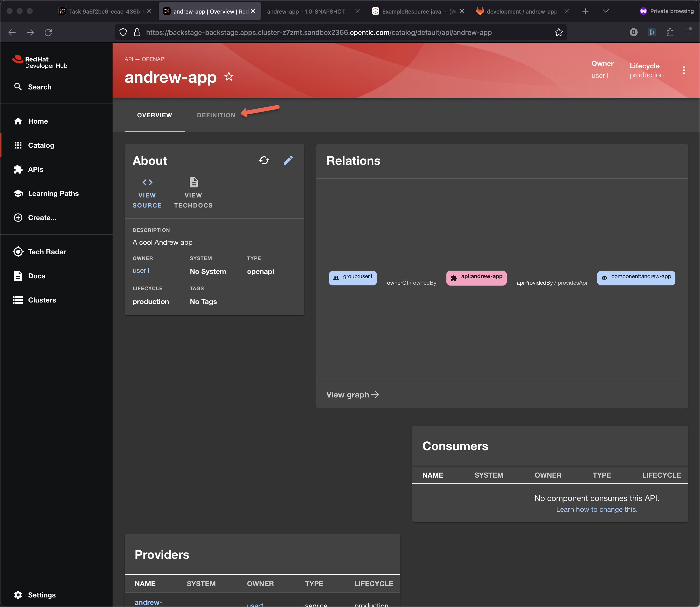Switch to the Definition tab
Viewport: 700px width, 607px height.
pos(216,115)
